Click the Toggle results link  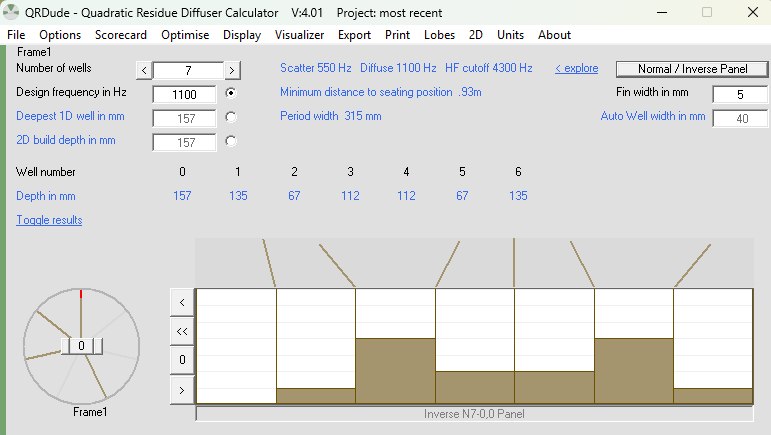pyautogui.click(x=49, y=220)
